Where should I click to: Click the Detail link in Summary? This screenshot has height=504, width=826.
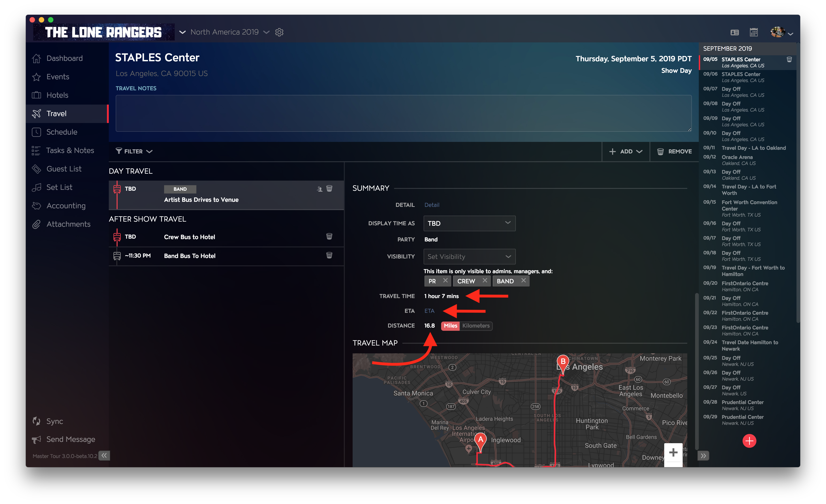click(x=432, y=205)
